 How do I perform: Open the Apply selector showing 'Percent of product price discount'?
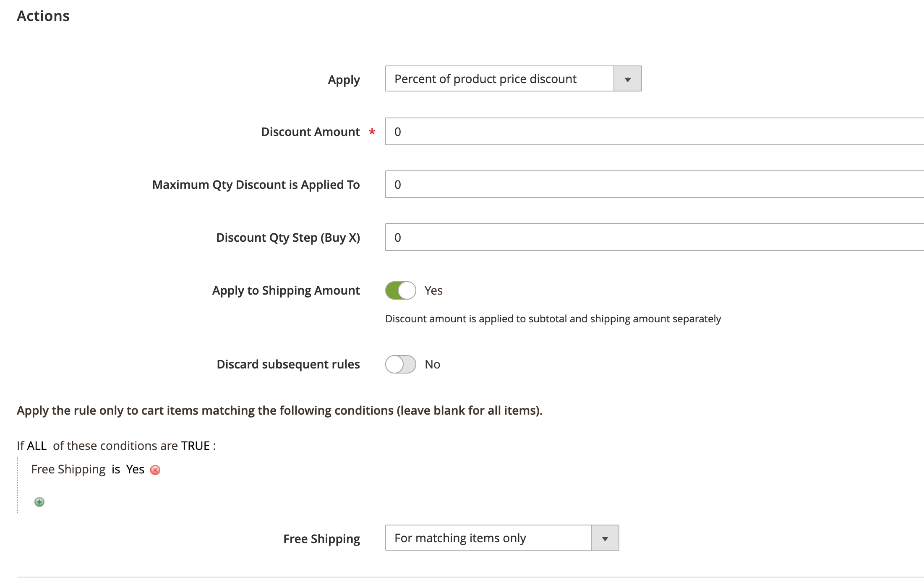click(499, 78)
